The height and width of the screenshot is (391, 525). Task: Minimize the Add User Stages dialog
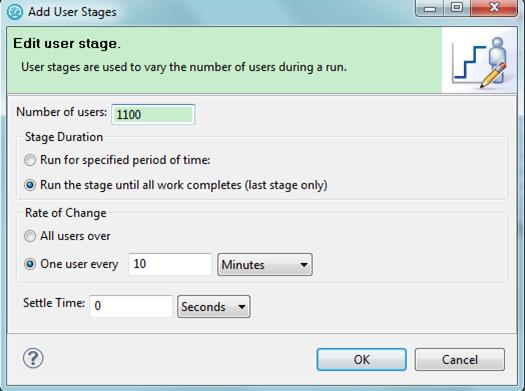430,8
